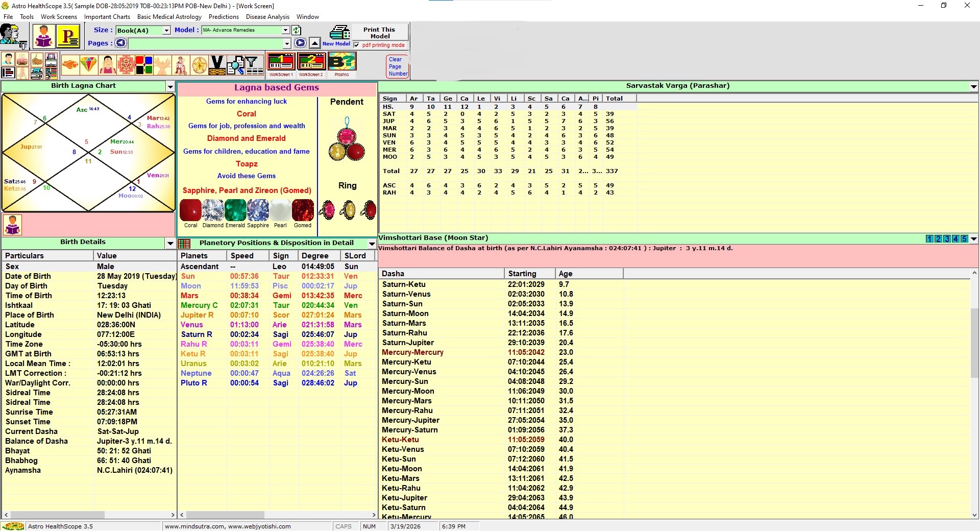Click the Place of Birth row
The width and height of the screenshot is (980, 531).
(x=89, y=315)
